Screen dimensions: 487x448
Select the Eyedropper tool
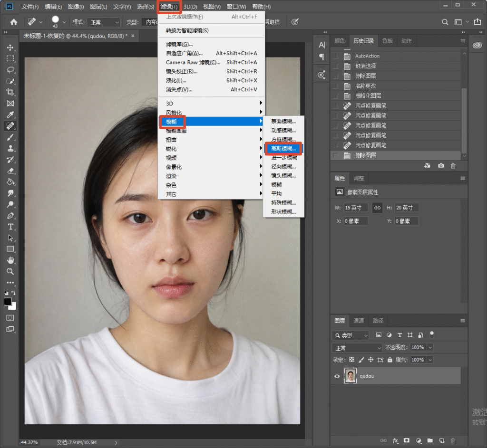10,115
